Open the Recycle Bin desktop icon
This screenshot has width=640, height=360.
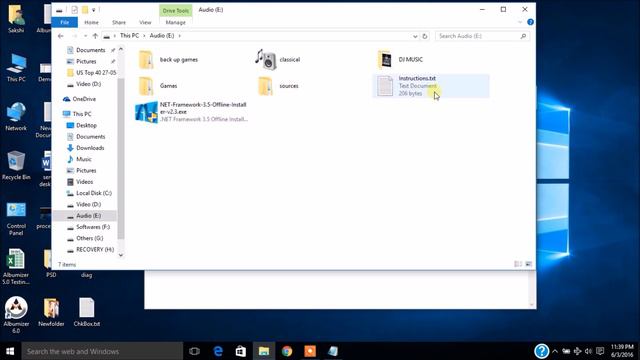pyautogui.click(x=16, y=165)
